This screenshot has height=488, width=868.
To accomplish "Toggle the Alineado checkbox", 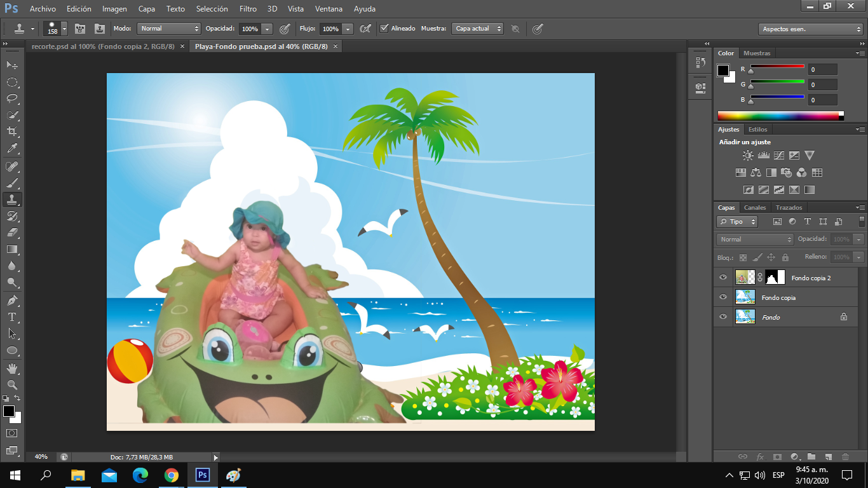I will (x=384, y=29).
